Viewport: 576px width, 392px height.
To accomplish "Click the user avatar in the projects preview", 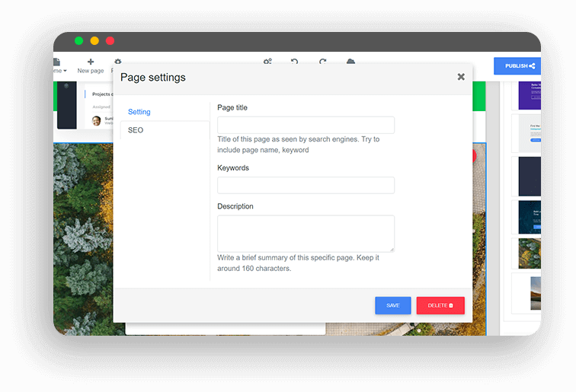I will 96,121.
